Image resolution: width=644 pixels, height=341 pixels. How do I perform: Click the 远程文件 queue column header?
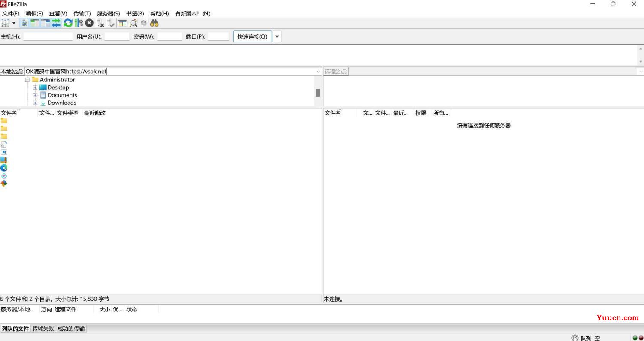tap(65, 309)
